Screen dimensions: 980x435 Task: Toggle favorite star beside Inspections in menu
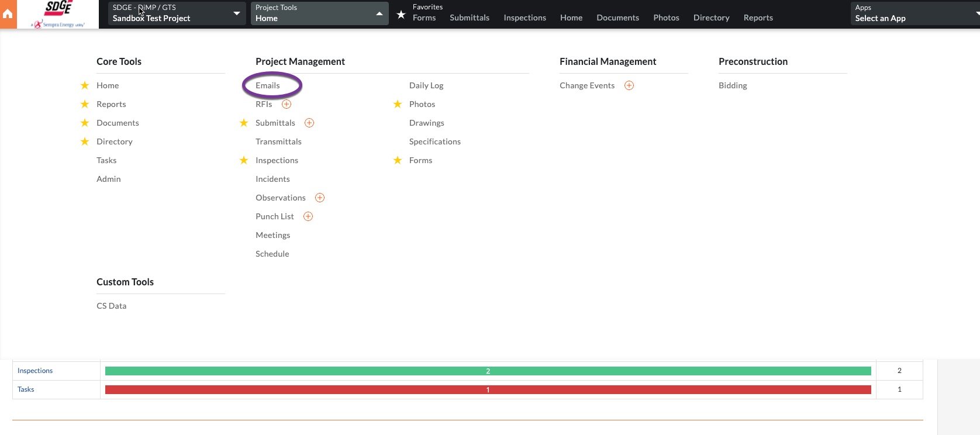click(244, 160)
